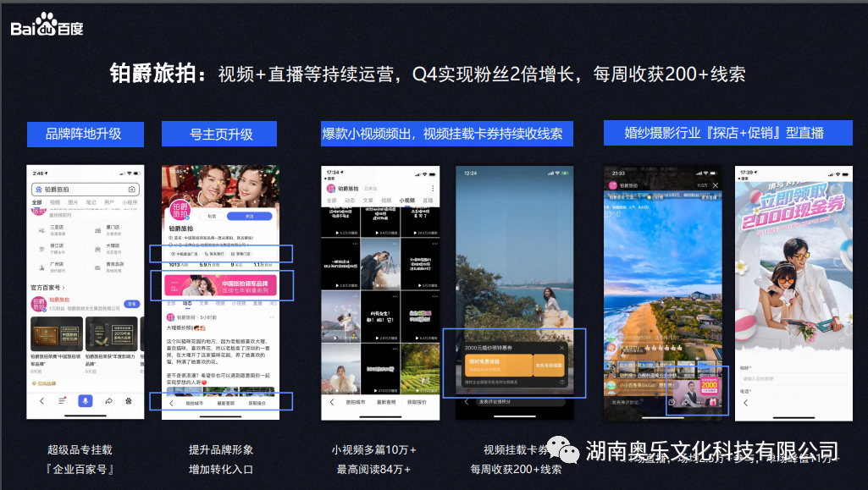Tap the 私信 message button
The height and width of the screenshot is (490, 868).
click(212, 217)
